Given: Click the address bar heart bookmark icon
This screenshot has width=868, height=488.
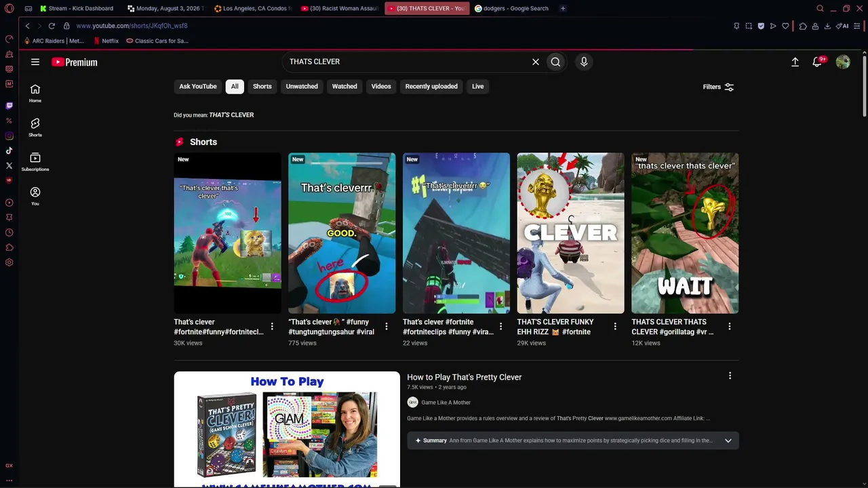Looking at the screenshot, I should point(785,26).
